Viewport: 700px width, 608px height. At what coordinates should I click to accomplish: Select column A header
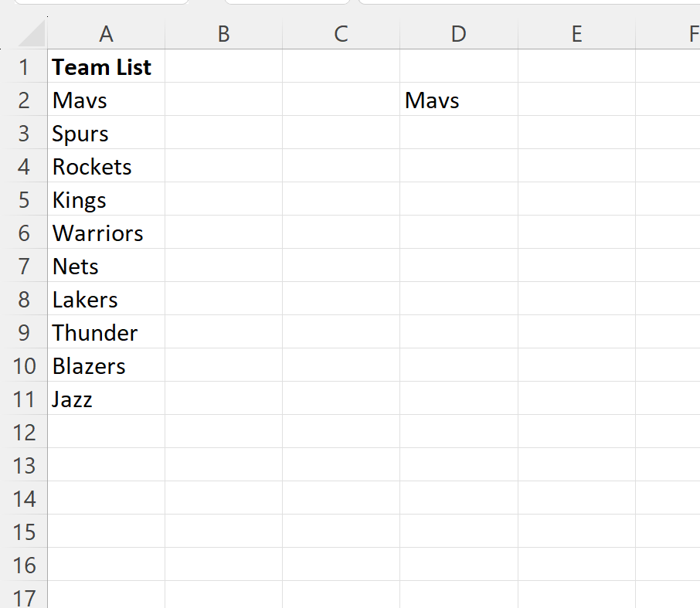point(106,34)
